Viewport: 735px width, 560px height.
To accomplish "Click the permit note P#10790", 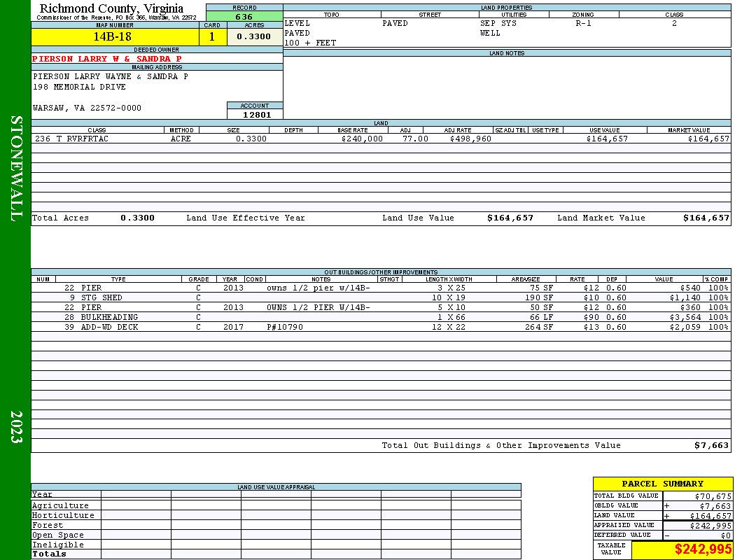I will [x=285, y=327].
